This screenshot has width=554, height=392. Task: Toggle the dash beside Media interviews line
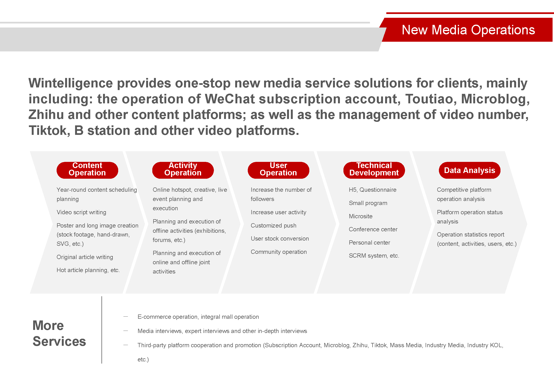pos(126,330)
